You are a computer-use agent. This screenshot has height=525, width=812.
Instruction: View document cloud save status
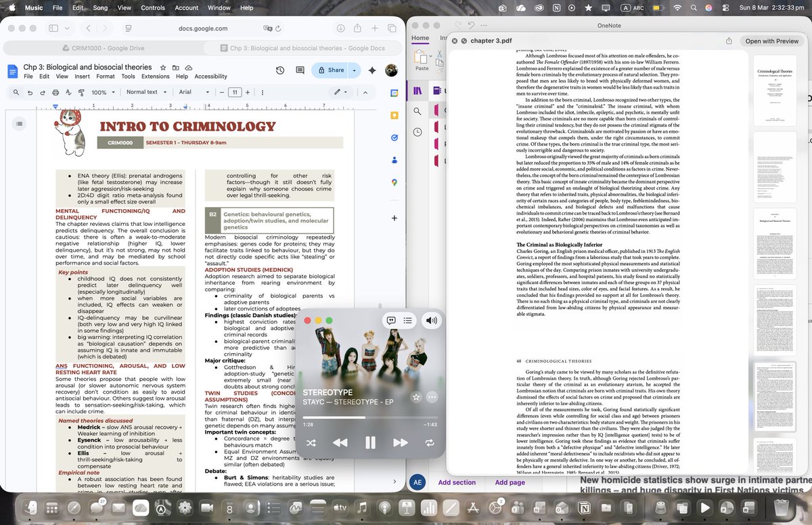[189, 67]
